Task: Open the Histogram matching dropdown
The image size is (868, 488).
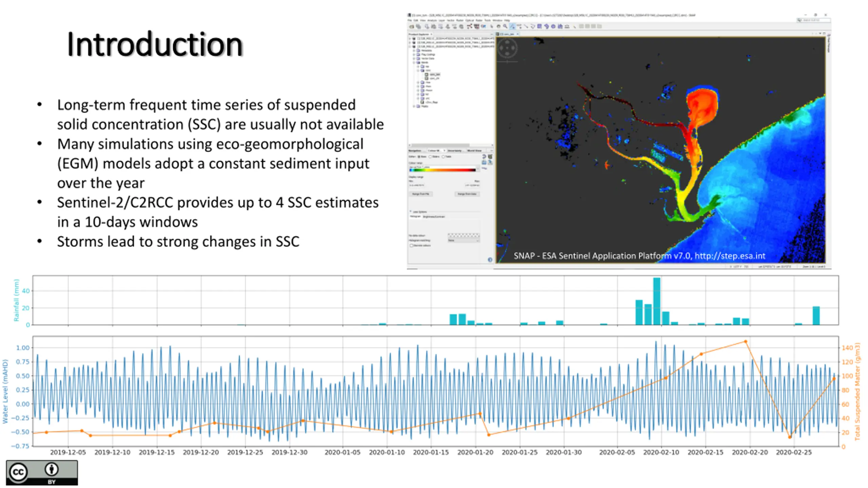Action: point(463,240)
